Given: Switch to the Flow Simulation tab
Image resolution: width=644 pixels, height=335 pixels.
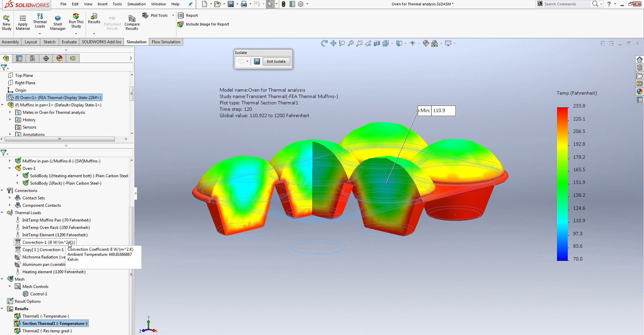Looking at the screenshot, I should point(165,42).
